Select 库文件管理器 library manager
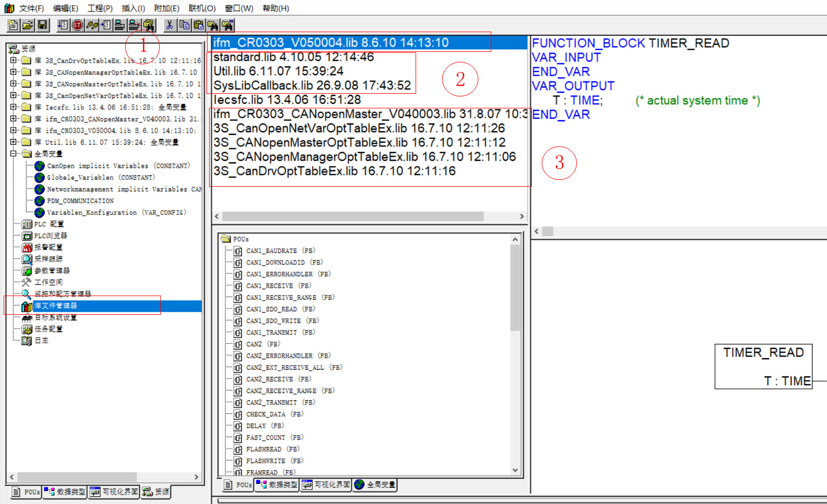This screenshot has width=827, height=504. (x=56, y=306)
